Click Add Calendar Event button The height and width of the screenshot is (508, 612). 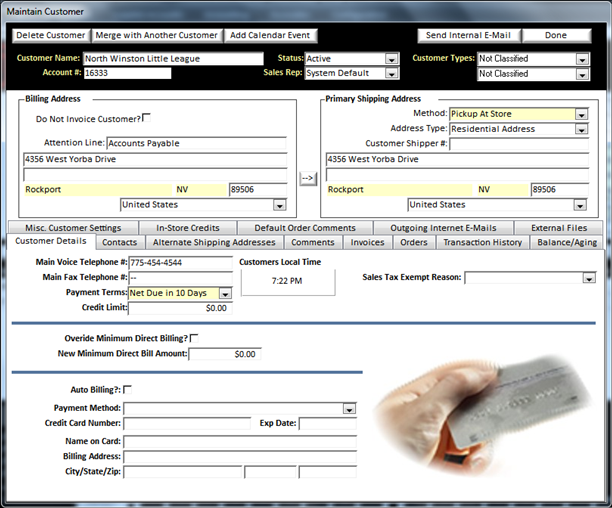pyautogui.click(x=270, y=35)
